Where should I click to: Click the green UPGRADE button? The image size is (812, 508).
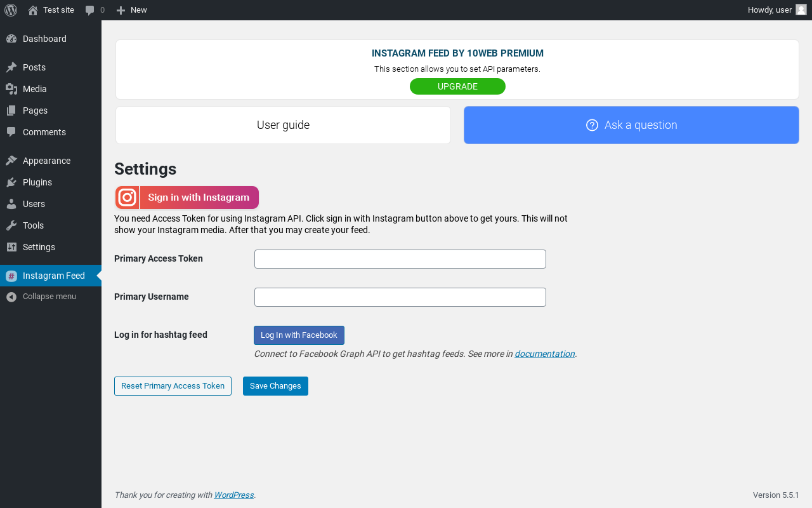[x=457, y=86]
